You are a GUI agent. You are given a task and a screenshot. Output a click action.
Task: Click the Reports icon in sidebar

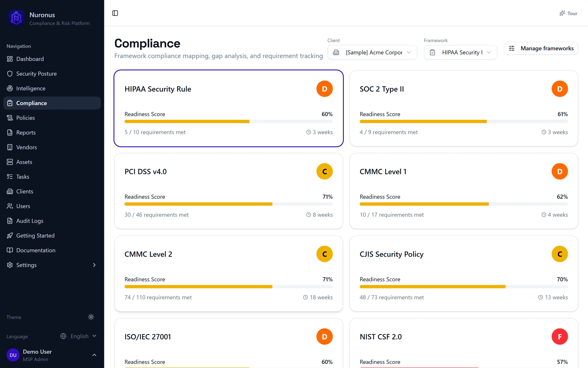(10, 132)
